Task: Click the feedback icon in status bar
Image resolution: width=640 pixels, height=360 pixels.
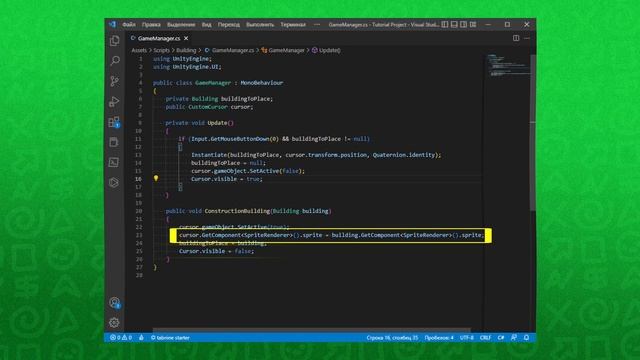Action: point(514,338)
